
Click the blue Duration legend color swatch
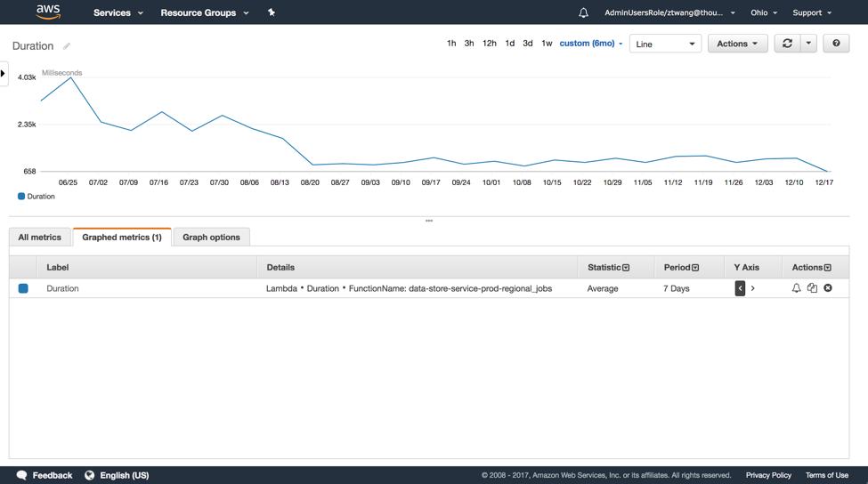click(21, 197)
